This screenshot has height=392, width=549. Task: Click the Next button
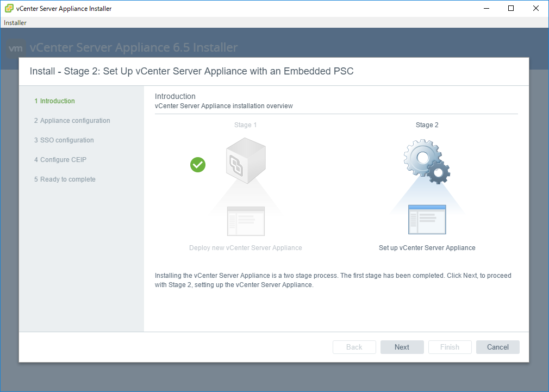coord(402,347)
